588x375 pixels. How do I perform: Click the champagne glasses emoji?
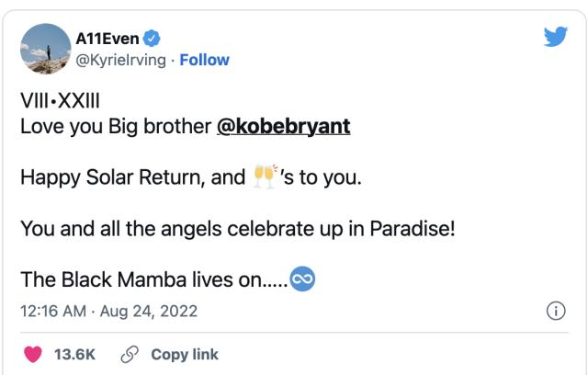(x=265, y=176)
